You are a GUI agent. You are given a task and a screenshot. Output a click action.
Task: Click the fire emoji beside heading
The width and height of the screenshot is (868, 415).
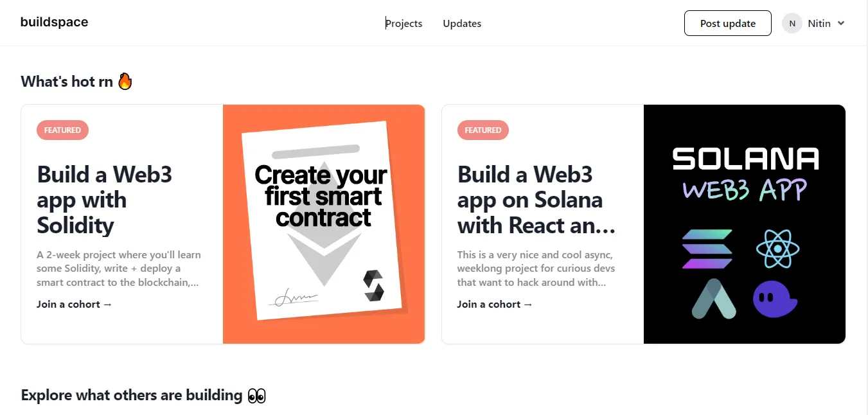[125, 82]
